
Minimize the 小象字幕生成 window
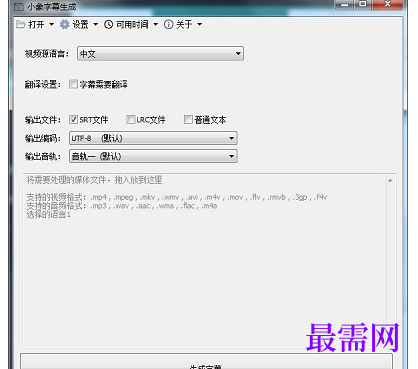pyautogui.click(x=345, y=4)
